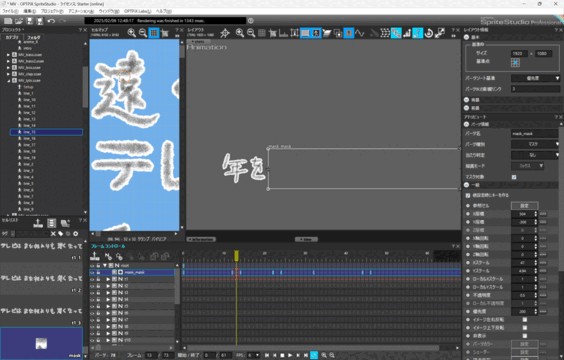Click the import icon in cell list toolbar
Image resolution: width=564 pixels, height=360 pixels.
click(38, 223)
